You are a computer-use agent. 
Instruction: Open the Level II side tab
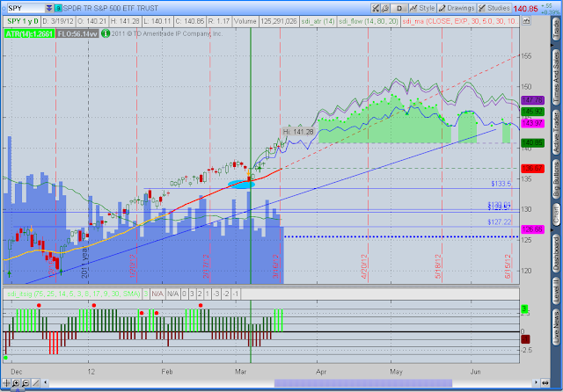tap(556, 290)
